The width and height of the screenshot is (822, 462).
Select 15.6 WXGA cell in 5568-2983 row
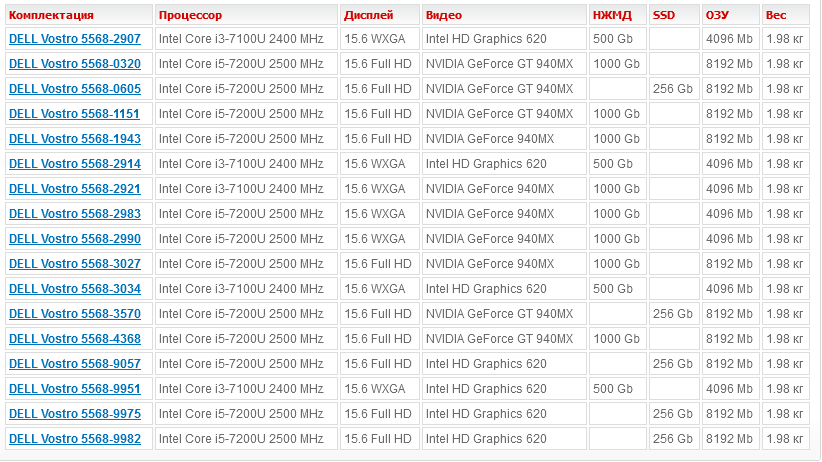[380, 214]
